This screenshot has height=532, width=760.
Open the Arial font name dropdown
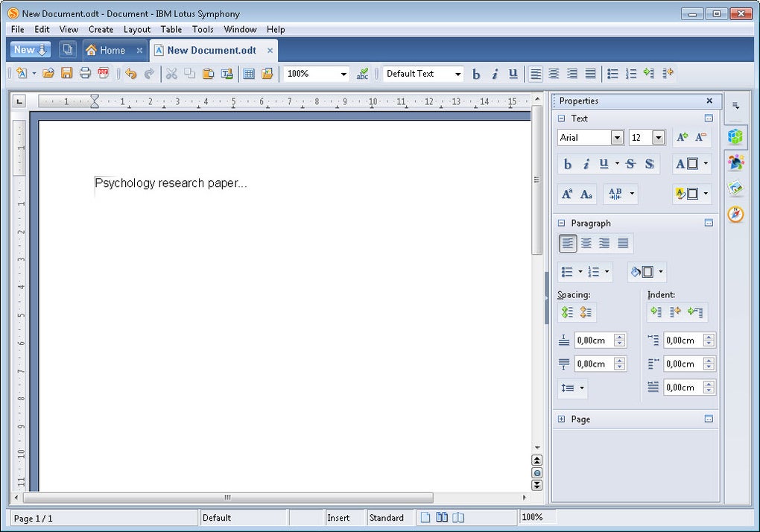click(617, 138)
